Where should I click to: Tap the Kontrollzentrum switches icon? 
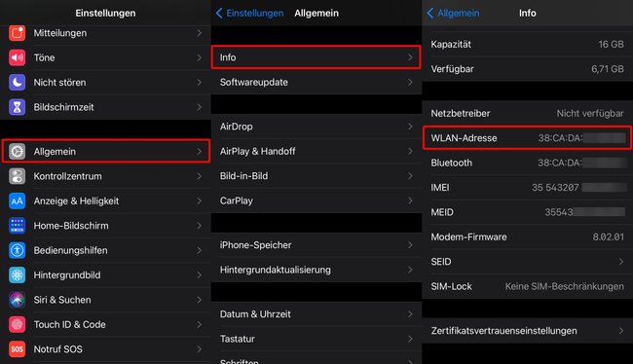coord(17,176)
